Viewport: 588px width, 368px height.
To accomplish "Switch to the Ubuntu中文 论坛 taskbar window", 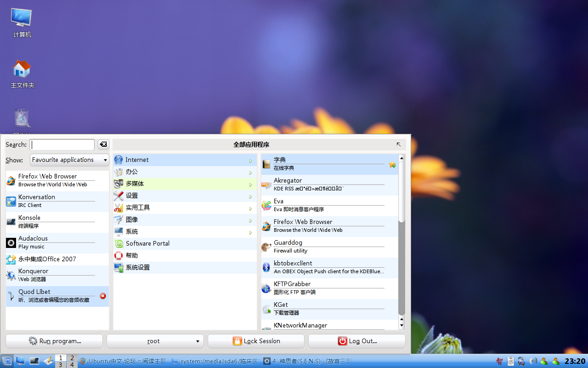I will click(x=123, y=361).
